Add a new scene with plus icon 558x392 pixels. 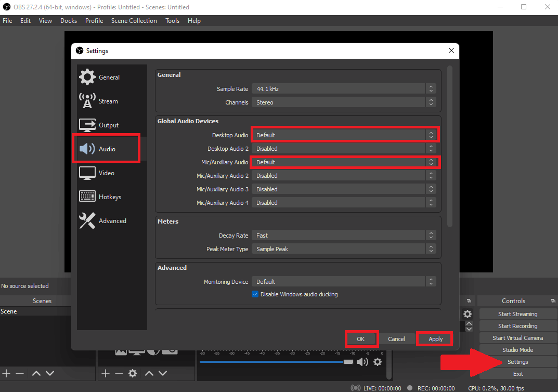(x=6, y=373)
